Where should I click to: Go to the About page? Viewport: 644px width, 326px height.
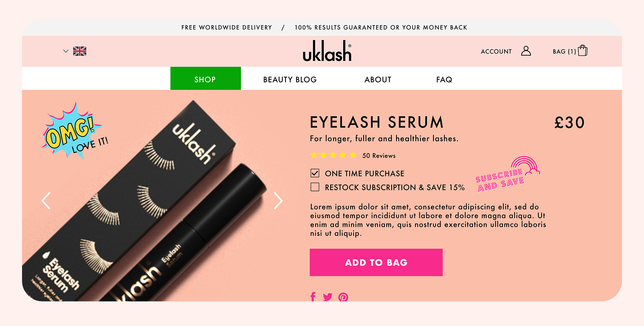tap(378, 80)
